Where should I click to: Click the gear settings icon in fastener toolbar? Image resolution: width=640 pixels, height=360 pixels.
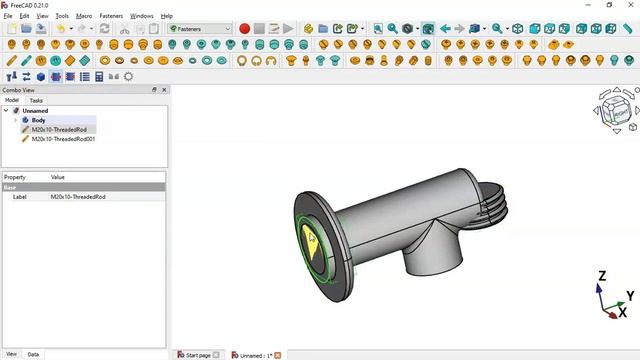(x=128, y=76)
